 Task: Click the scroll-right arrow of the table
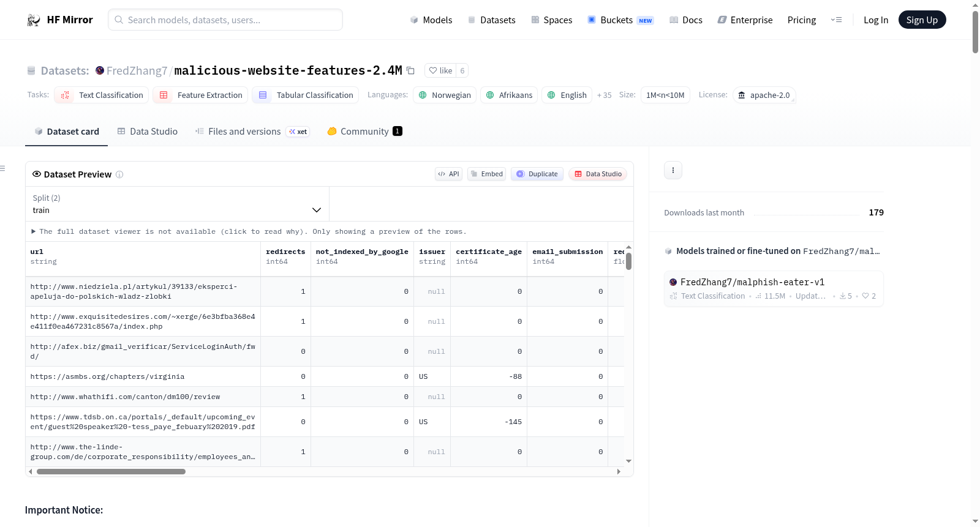[x=619, y=471]
